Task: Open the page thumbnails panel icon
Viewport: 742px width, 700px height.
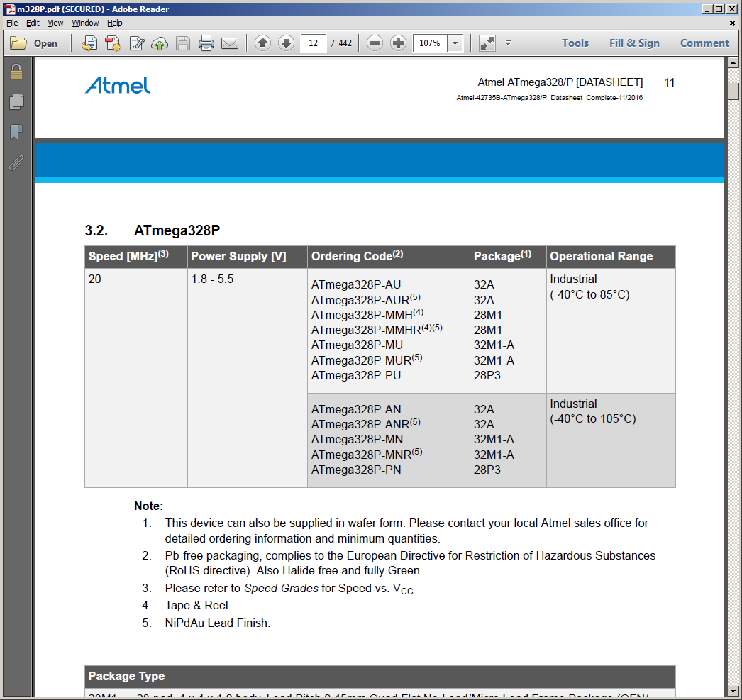Action: [x=16, y=101]
